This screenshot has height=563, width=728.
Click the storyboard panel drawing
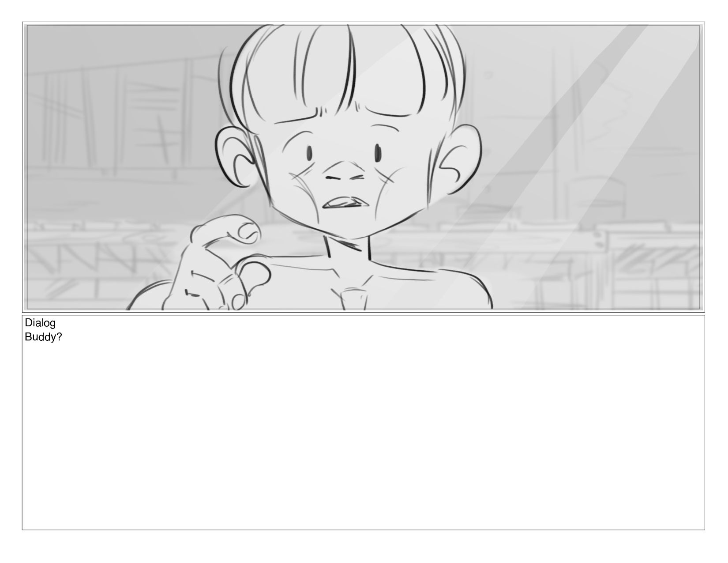coord(363,167)
